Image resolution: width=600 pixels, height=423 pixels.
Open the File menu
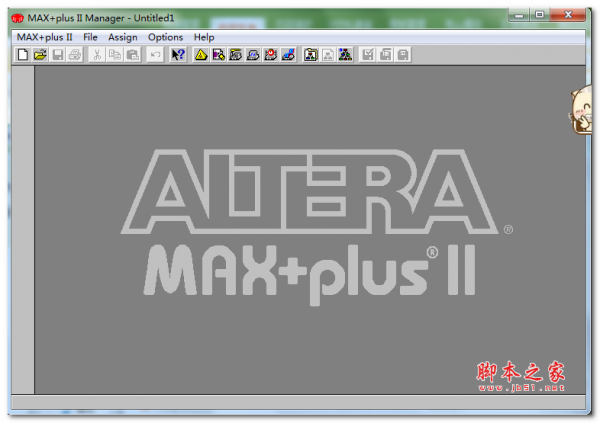coord(90,37)
